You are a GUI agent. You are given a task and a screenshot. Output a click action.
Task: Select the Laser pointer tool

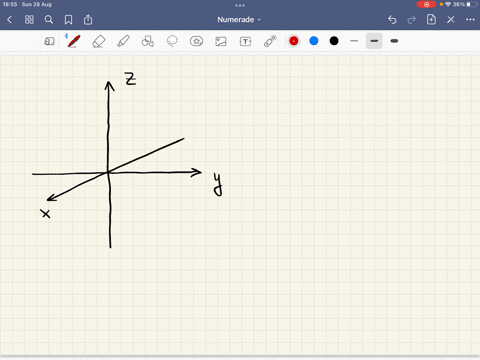270,41
